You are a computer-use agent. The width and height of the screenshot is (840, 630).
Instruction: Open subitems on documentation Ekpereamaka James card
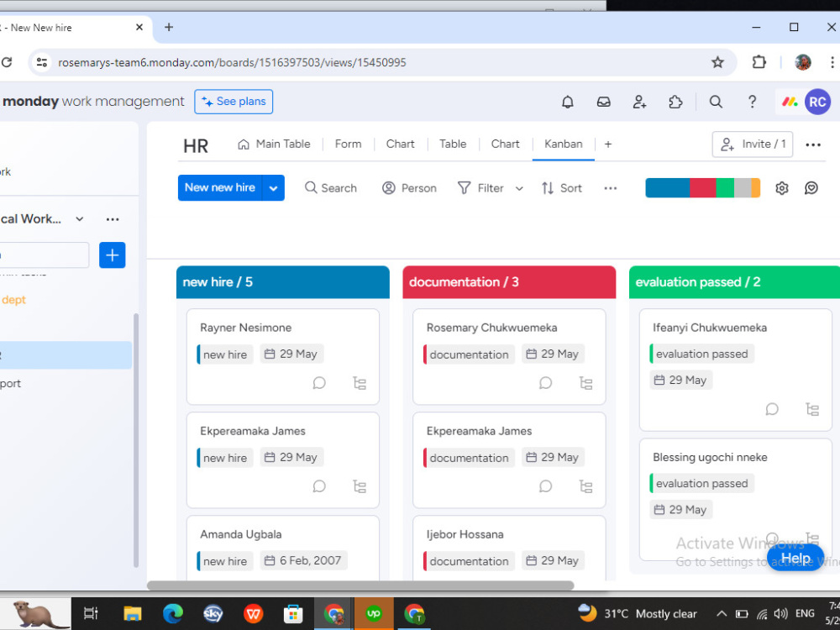(x=586, y=486)
